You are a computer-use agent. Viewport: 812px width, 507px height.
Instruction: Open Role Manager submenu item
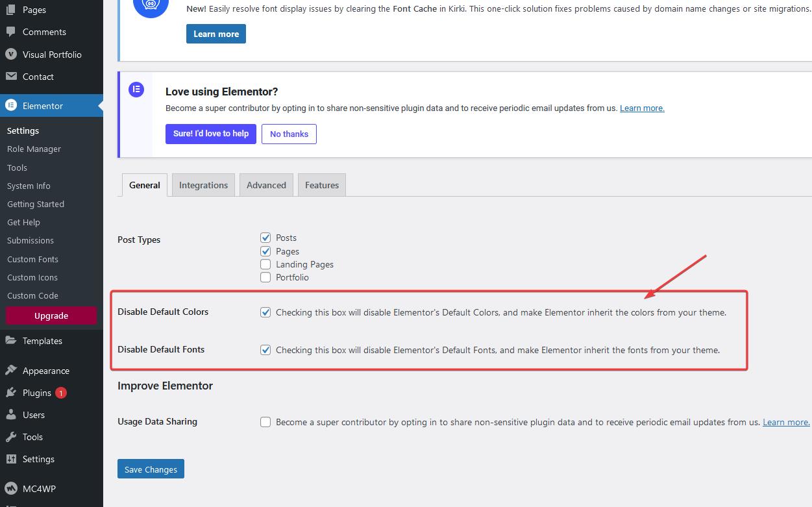[34, 149]
